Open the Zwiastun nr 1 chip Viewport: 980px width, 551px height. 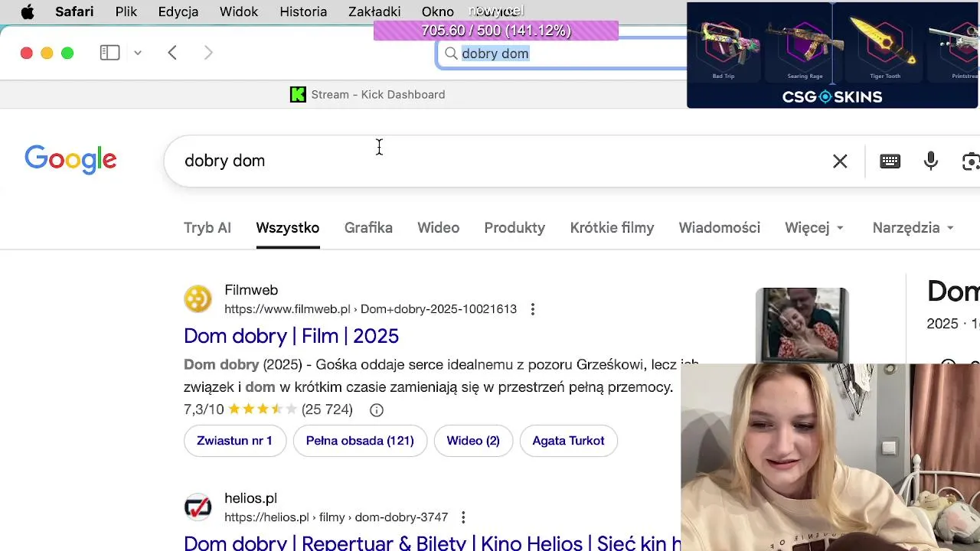pos(234,441)
